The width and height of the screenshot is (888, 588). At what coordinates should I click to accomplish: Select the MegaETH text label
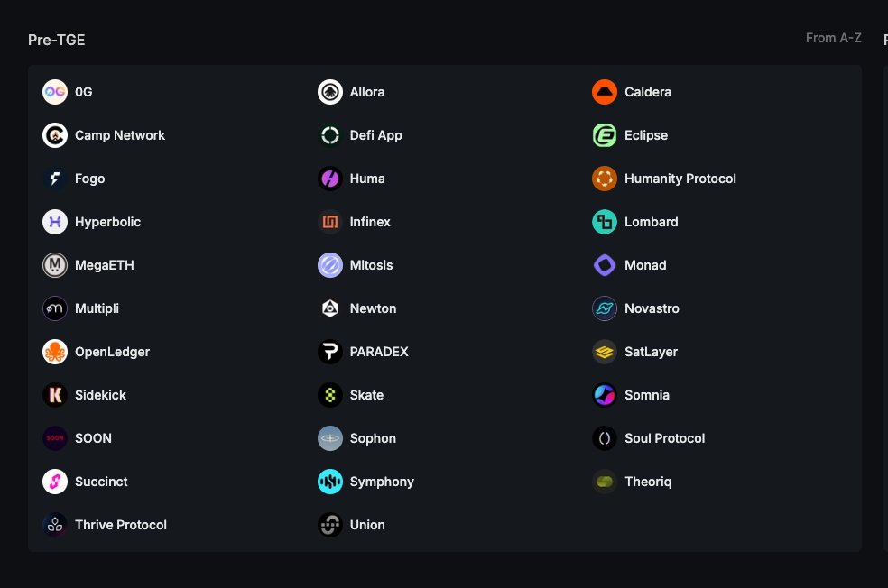(104, 265)
